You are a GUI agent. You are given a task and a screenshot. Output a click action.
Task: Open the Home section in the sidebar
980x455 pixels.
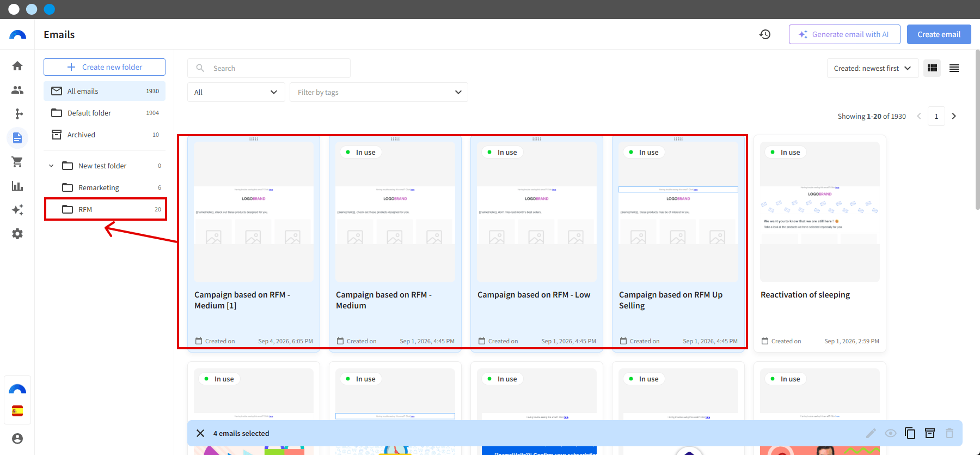pos(17,66)
